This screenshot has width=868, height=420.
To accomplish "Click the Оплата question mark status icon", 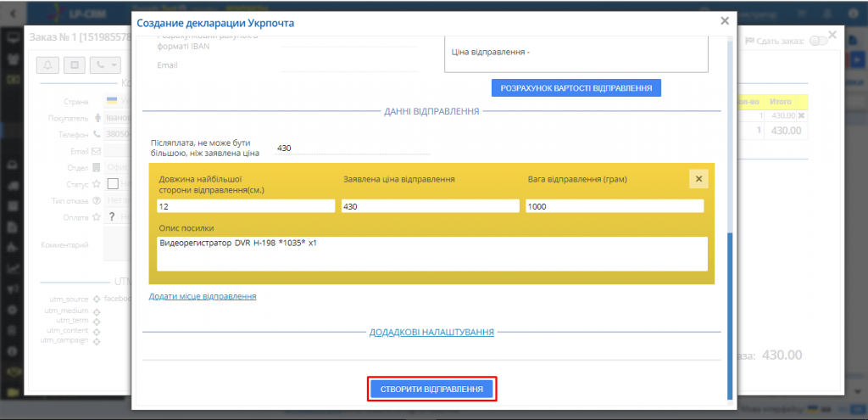I will pyautogui.click(x=112, y=216).
